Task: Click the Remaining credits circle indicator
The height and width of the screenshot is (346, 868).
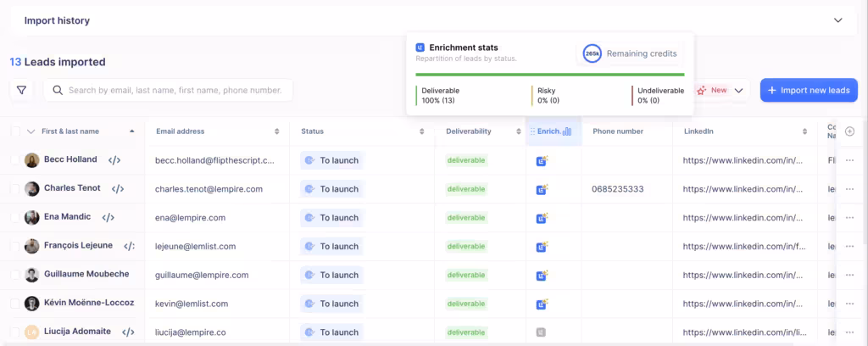Action: tap(593, 53)
